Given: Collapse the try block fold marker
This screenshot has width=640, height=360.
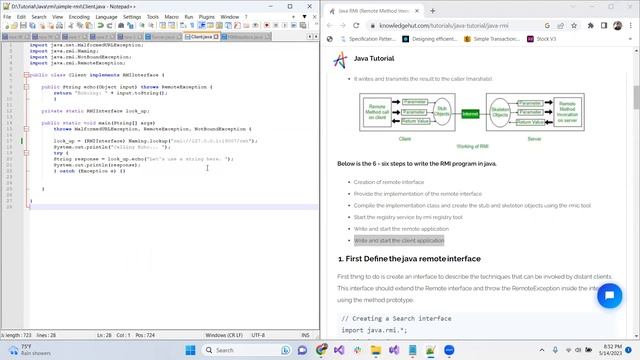Looking at the screenshot, I should [x=26, y=153].
